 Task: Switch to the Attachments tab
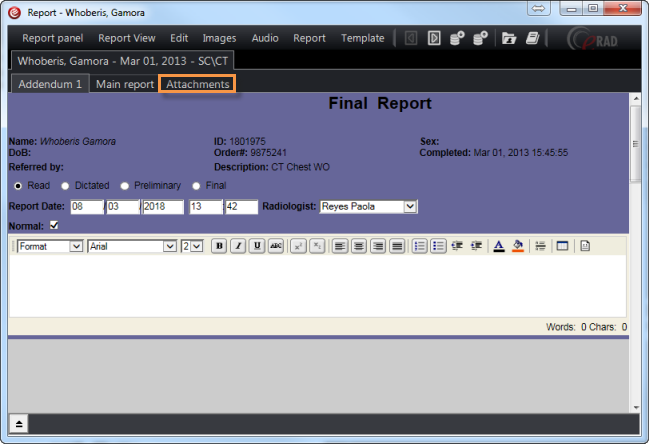(x=198, y=84)
